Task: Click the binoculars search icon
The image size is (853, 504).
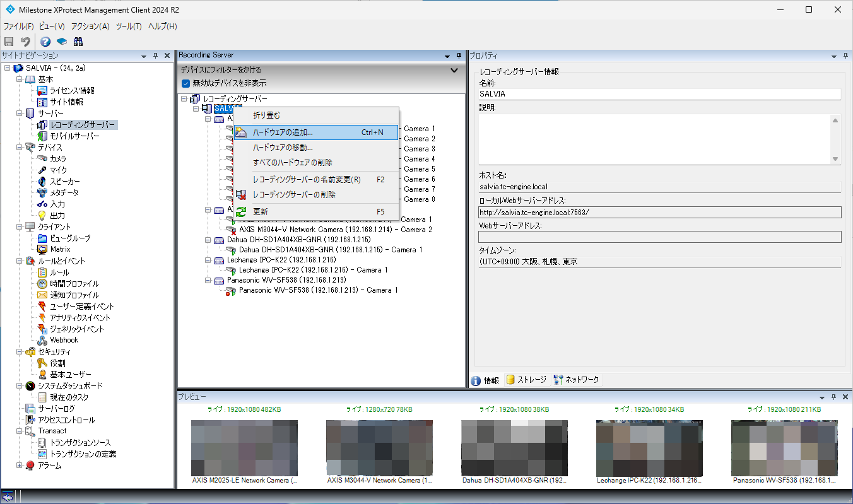Action: [x=78, y=42]
